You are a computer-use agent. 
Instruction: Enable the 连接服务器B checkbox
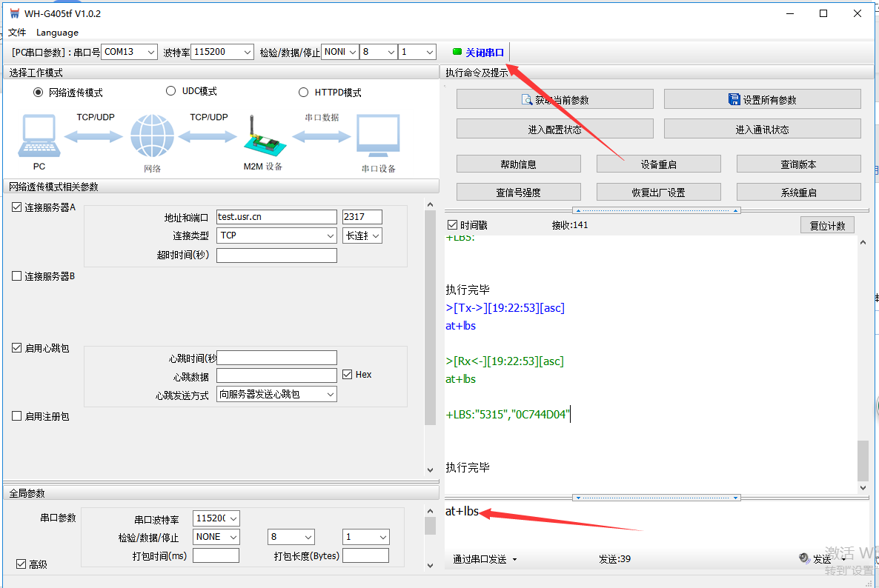tap(17, 276)
